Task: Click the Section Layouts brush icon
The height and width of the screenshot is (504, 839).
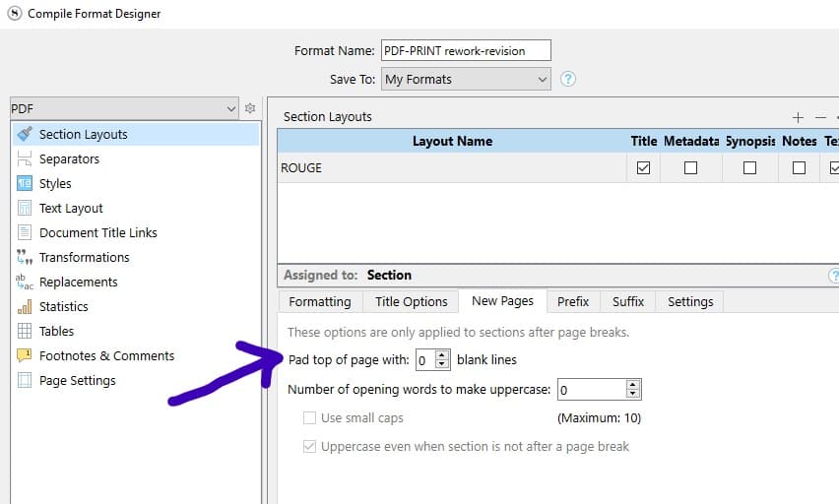Action: coord(25,134)
